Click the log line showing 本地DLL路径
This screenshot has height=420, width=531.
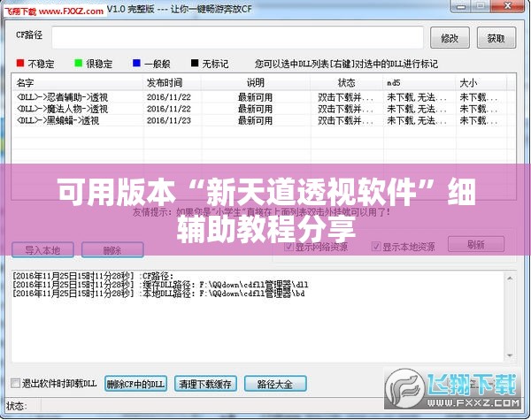click(158, 293)
